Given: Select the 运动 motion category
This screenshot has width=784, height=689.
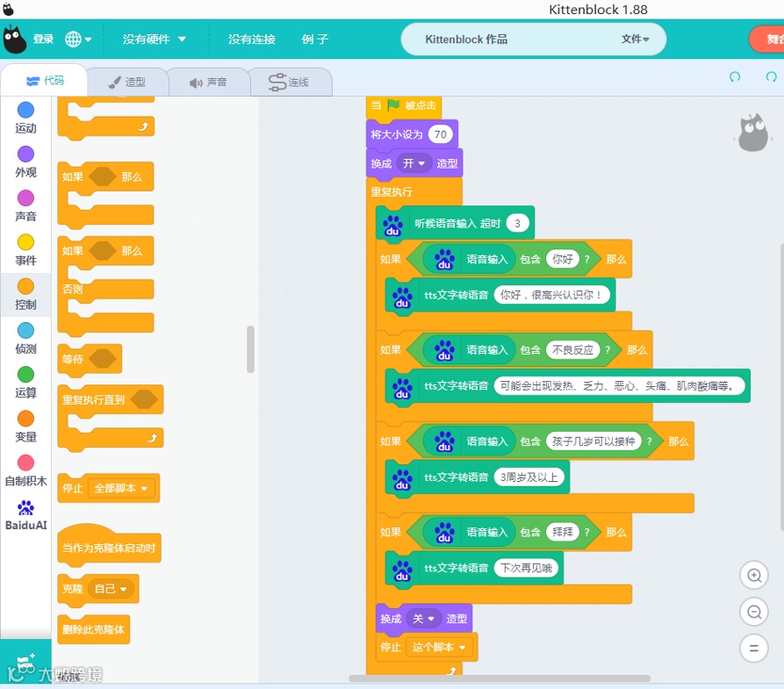Looking at the screenshot, I should pos(25,118).
